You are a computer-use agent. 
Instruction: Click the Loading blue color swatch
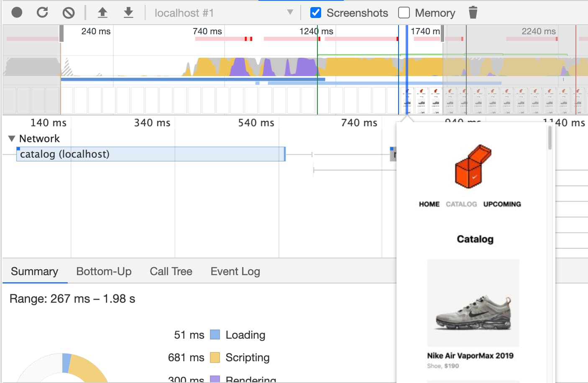coord(215,334)
